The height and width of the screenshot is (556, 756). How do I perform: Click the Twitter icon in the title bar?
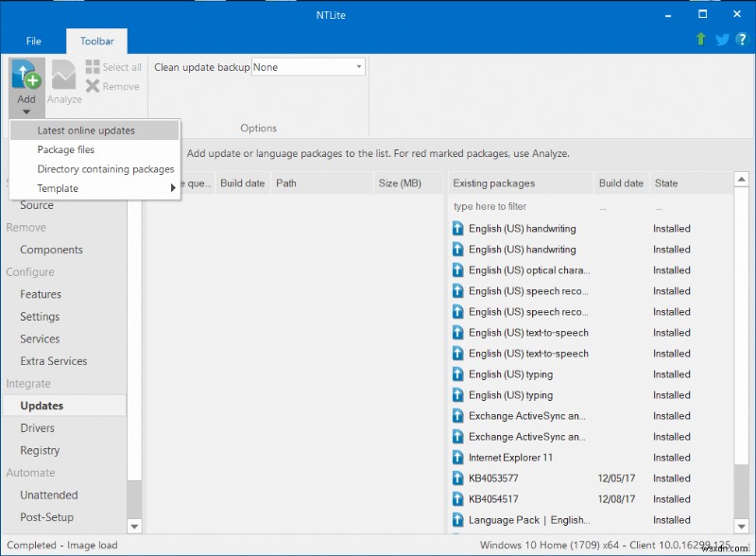pos(720,41)
